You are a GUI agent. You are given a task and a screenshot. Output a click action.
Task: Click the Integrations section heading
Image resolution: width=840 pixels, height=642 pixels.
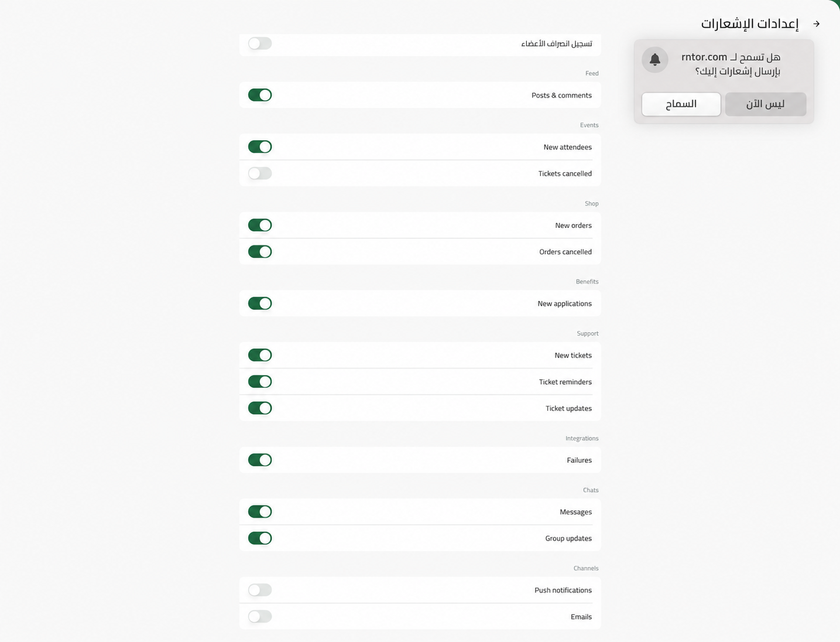tap(582, 438)
